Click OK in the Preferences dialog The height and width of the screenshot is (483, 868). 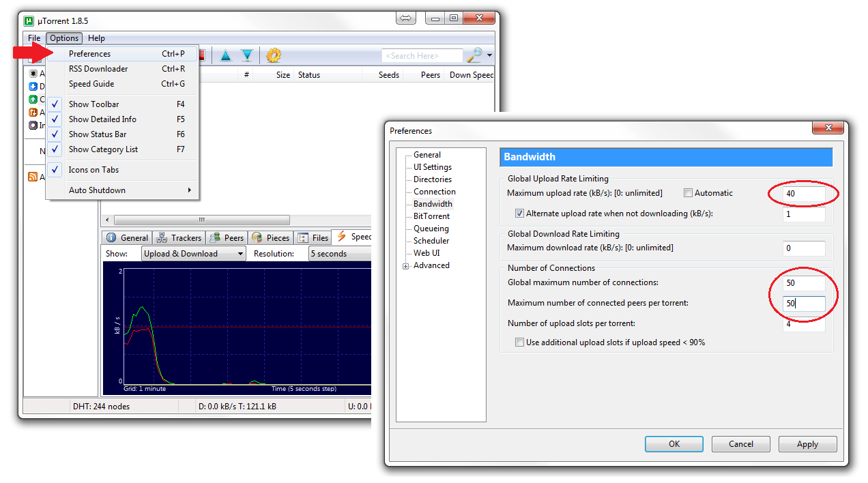tap(674, 444)
